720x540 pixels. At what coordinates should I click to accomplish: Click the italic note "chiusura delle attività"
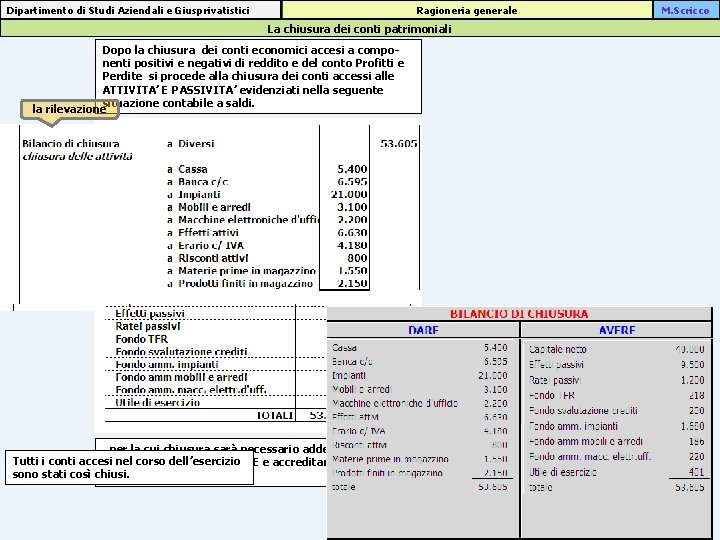[x=77, y=157]
